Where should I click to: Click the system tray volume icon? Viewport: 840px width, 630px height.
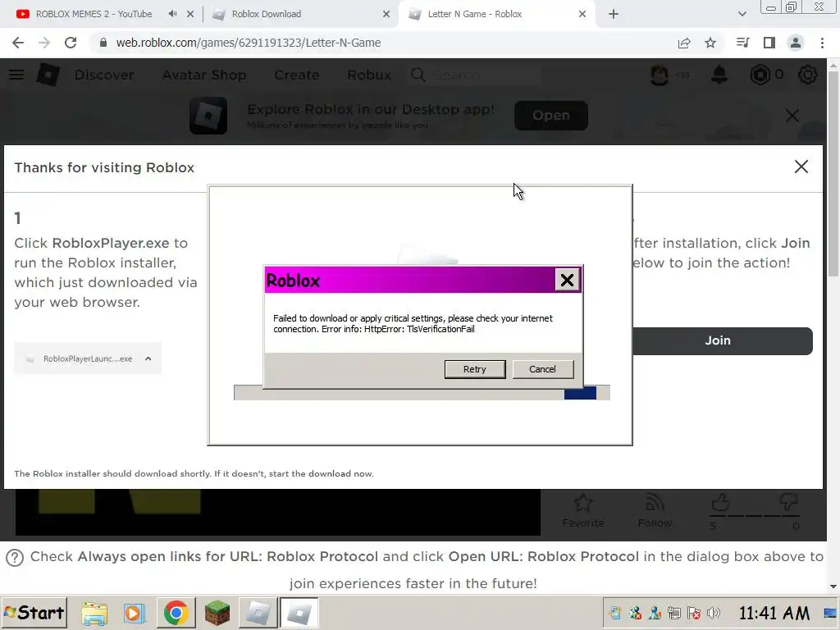click(x=713, y=613)
